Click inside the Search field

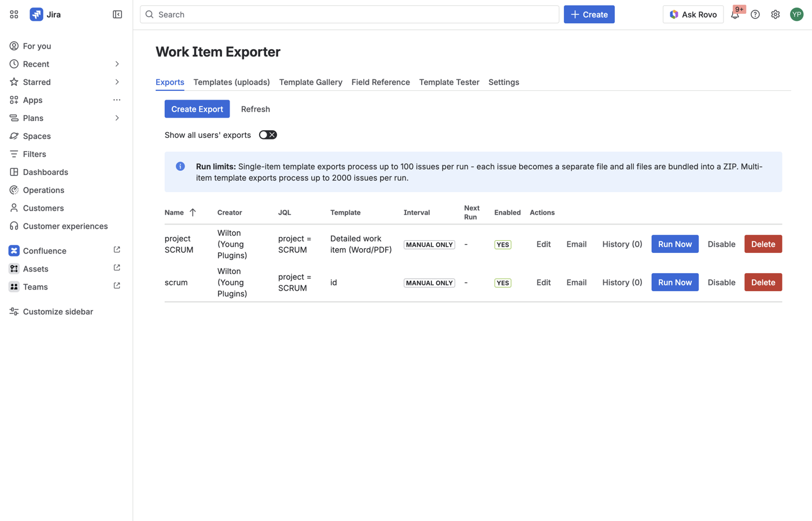(347, 14)
